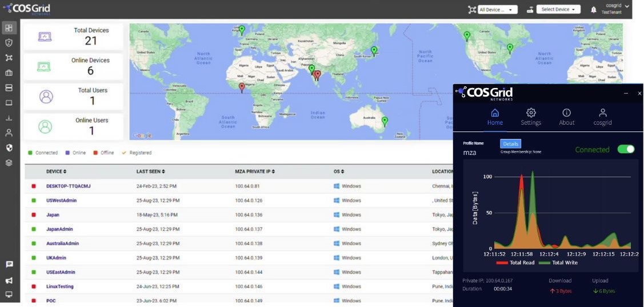This screenshot has width=644, height=307.
Task: Click the Total Devices count 21
Action: [x=91, y=41]
